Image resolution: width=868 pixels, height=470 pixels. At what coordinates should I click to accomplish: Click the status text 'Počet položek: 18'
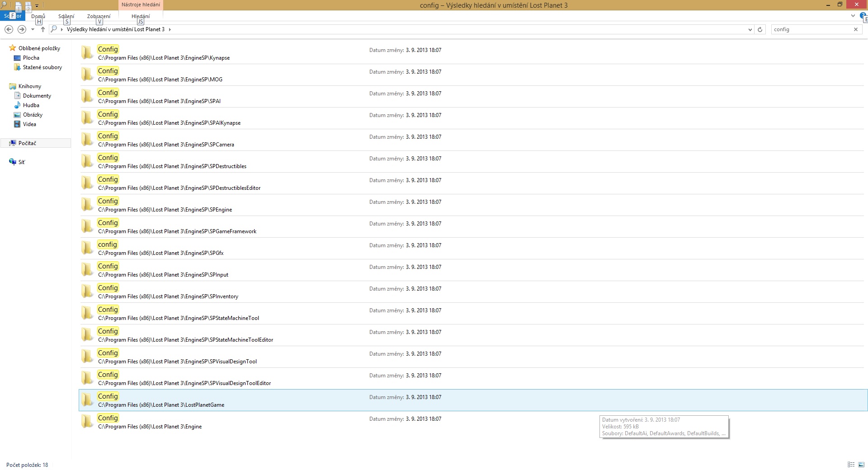click(x=27, y=465)
